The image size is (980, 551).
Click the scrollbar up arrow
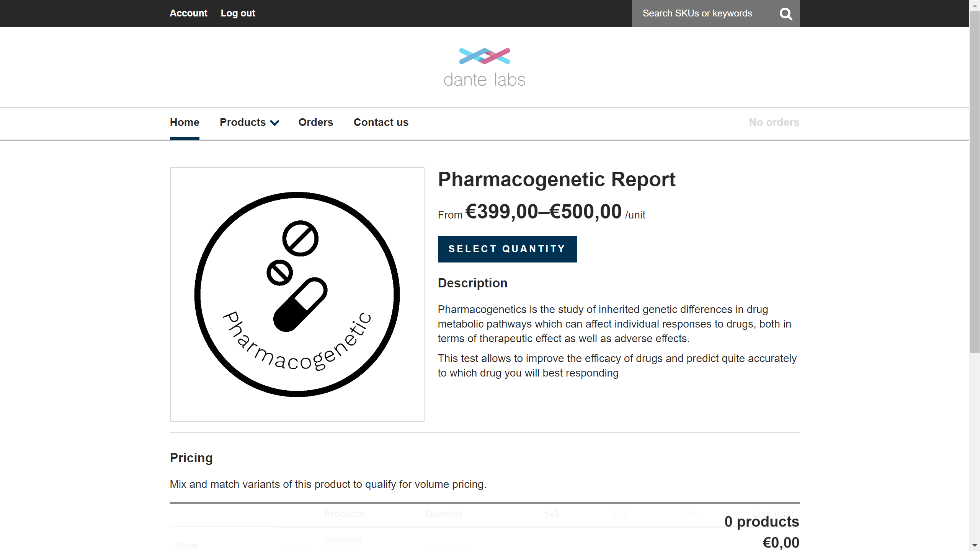pos(975,5)
